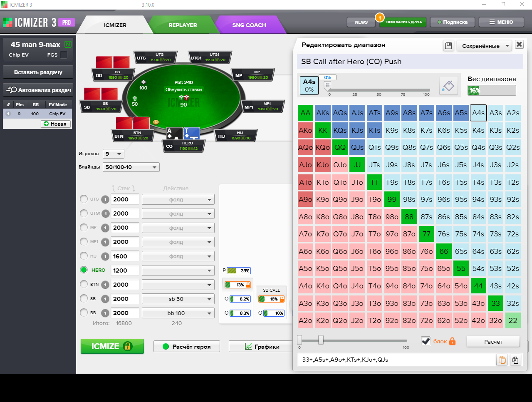Screen dimensions: 532x402
Task: Copy range text with the copy icon
Action: (515, 360)
